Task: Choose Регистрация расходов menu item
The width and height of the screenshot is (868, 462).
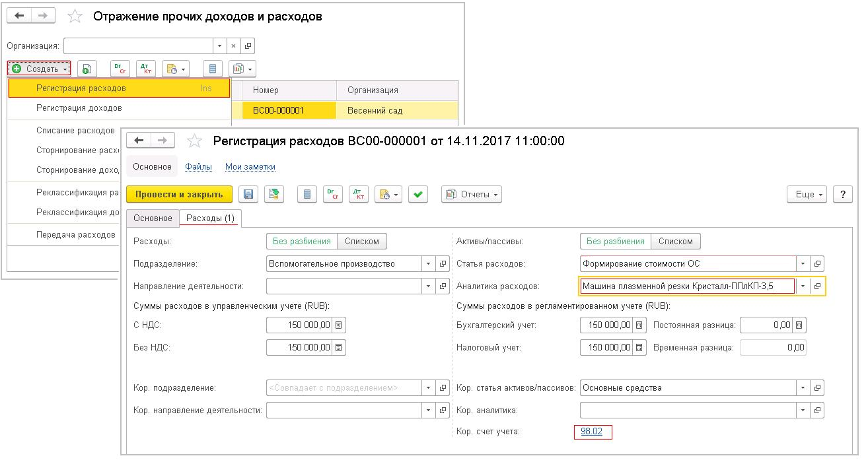Action: coord(119,88)
